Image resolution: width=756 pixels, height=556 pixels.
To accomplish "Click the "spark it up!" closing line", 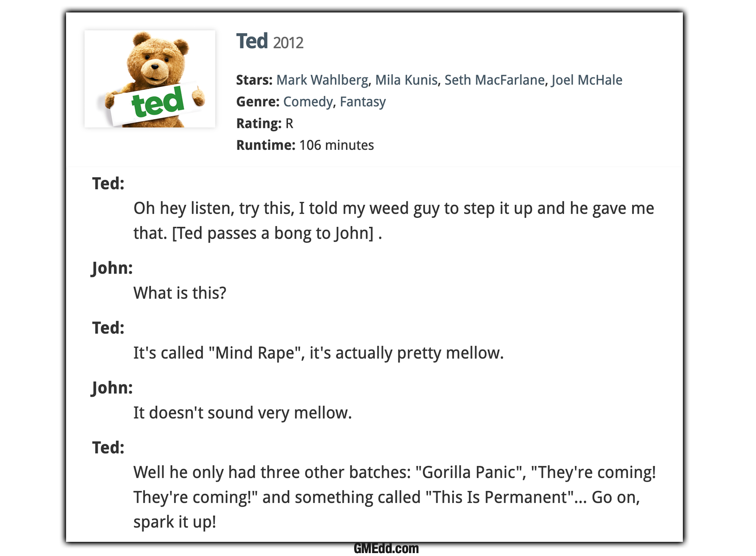I will tap(174, 522).
